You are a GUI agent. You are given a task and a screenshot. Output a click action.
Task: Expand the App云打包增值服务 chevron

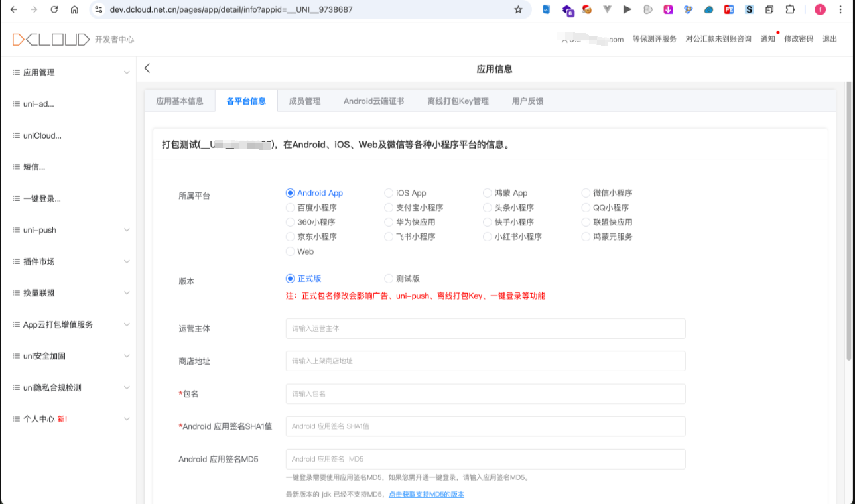click(x=127, y=324)
